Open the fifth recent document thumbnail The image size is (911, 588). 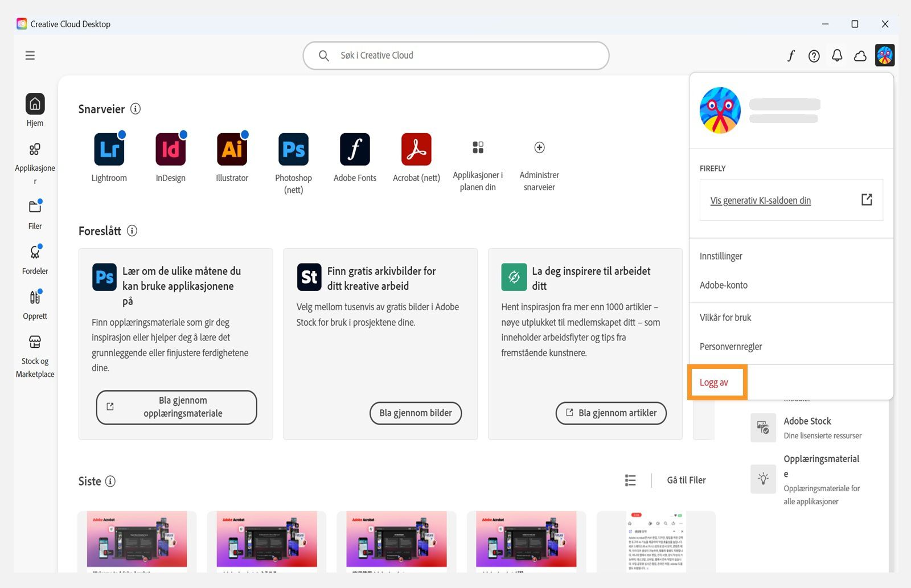pyautogui.click(x=656, y=541)
